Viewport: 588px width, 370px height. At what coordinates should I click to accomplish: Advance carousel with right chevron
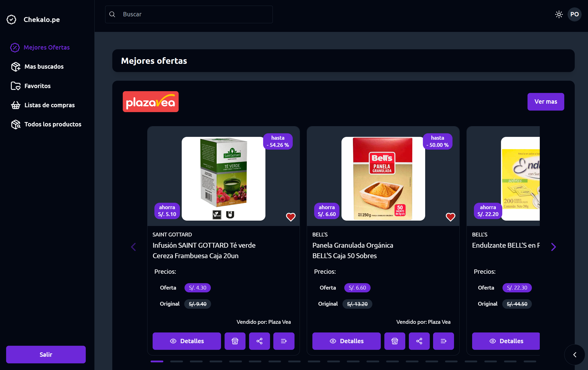tap(553, 247)
